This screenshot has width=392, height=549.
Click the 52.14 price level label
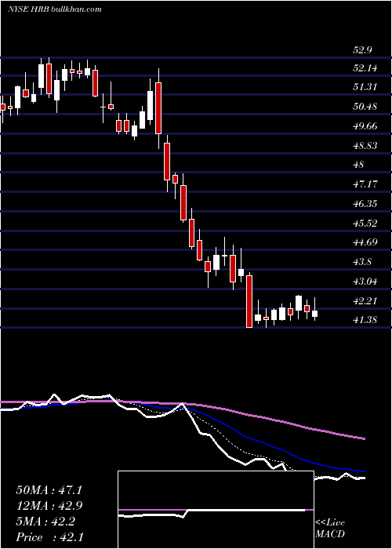pyautogui.click(x=365, y=68)
